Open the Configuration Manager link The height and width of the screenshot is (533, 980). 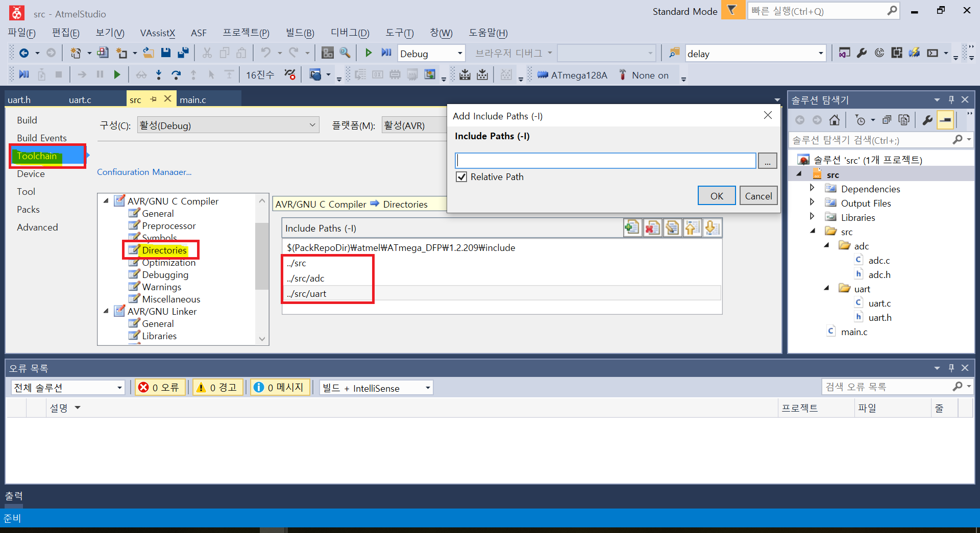tap(144, 172)
